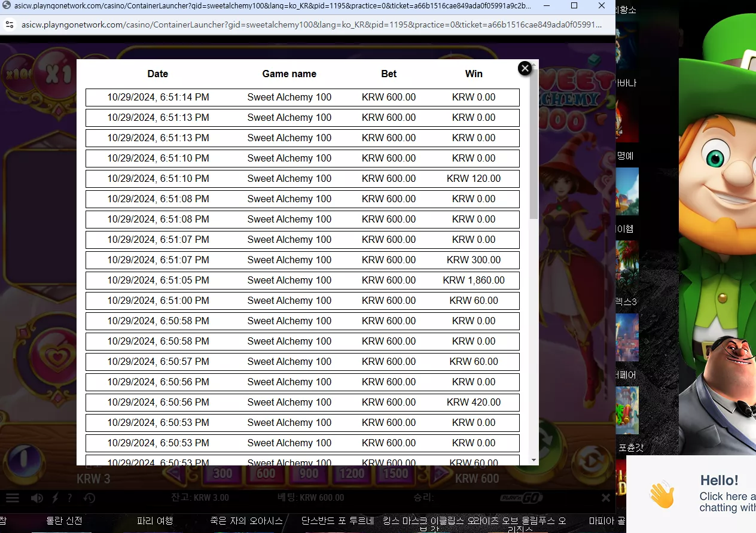The image size is (756, 533).
Task: Select the 600 bet value
Action: coord(266,474)
